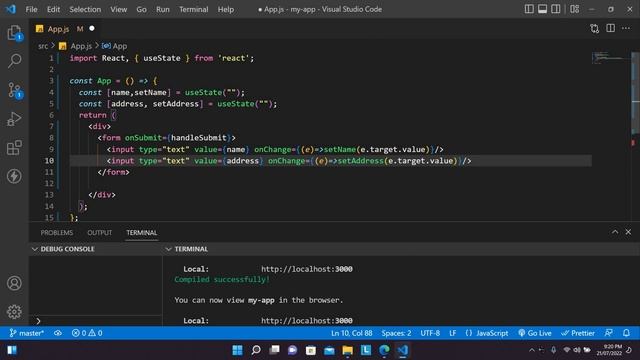This screenshot has height=360, width=640.
Task: Switch to the Output panel tab
Action: pyautogui.click(x=100, y=233)
